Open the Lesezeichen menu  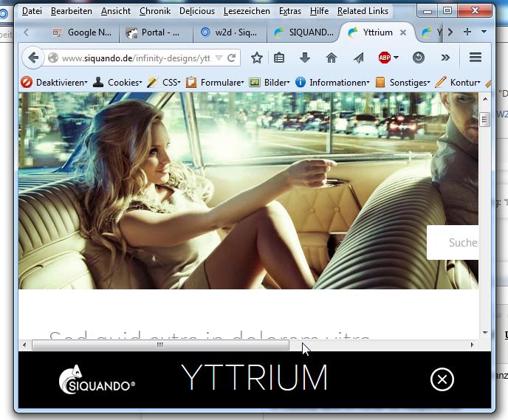tap(247, 11)
